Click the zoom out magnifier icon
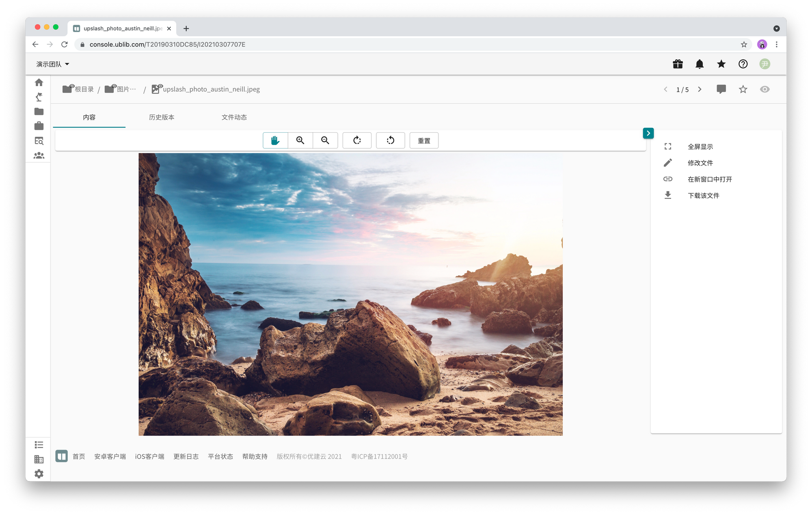 pyautogui.click(x=325, y=140)
